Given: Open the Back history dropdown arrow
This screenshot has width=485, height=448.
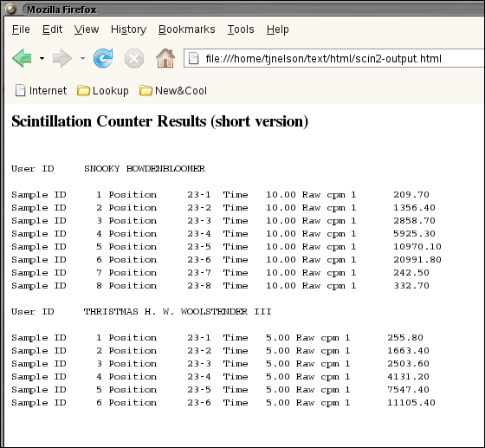Looking at the screenshot, I should pyautogui.click(x=42, y=58).
